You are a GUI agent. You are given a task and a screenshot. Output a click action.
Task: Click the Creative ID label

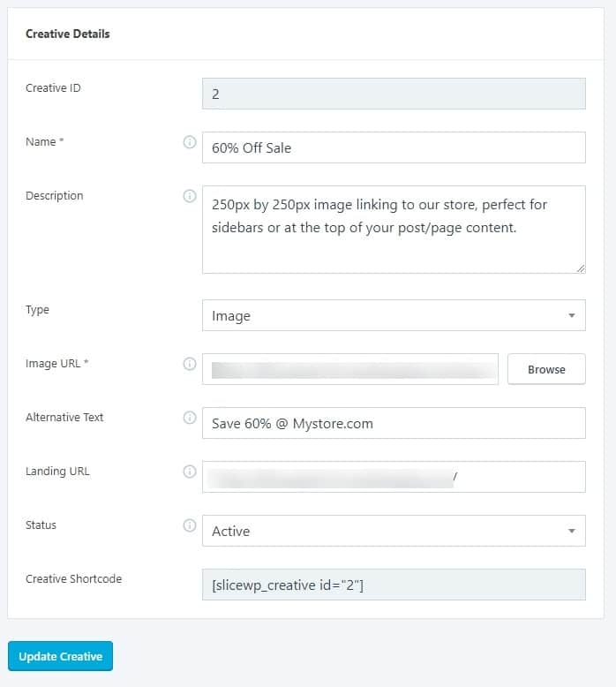53,88
